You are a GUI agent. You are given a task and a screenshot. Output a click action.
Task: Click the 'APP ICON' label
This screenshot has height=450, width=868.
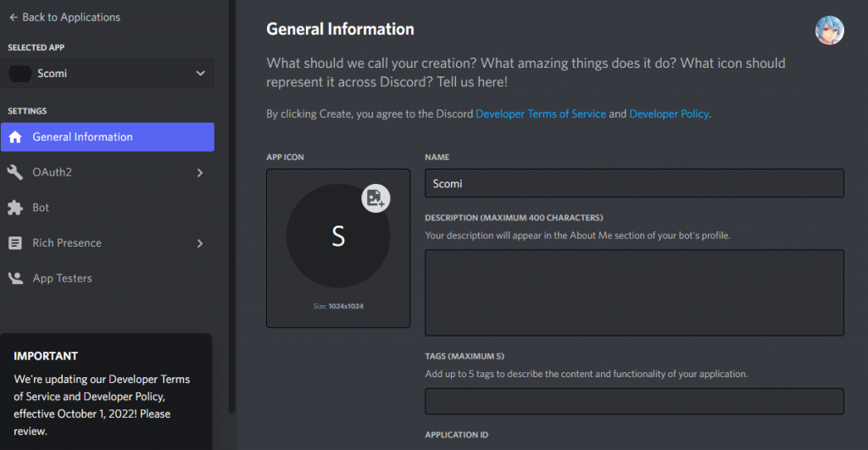click(x=285, y=157)
